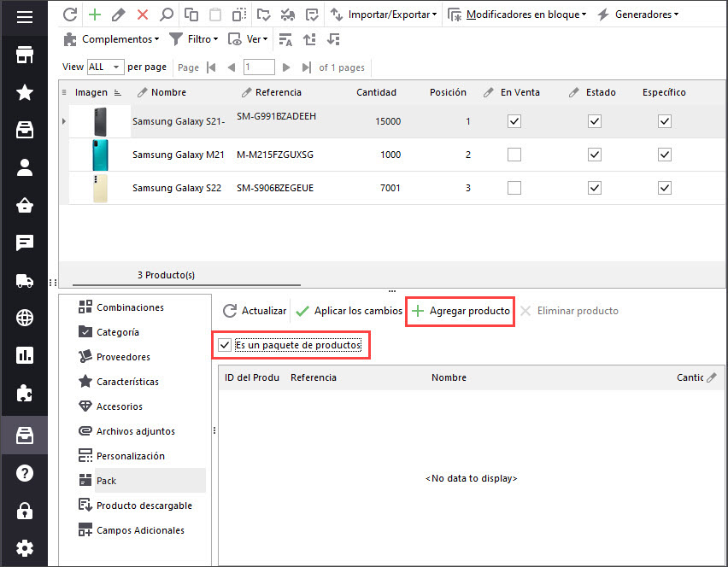The image size is (728, 567).
Task: Open the statistics bar chart icon in the sidebar
Action: pos(25,355)
